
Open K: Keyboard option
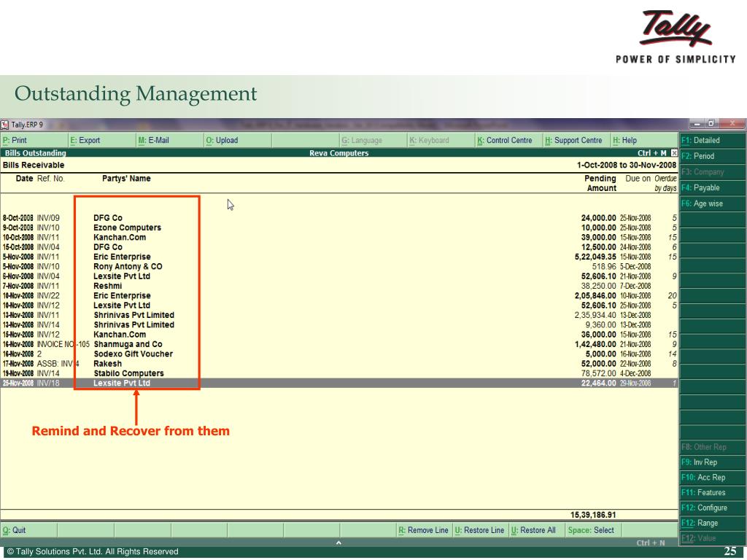tap(441, 141)
